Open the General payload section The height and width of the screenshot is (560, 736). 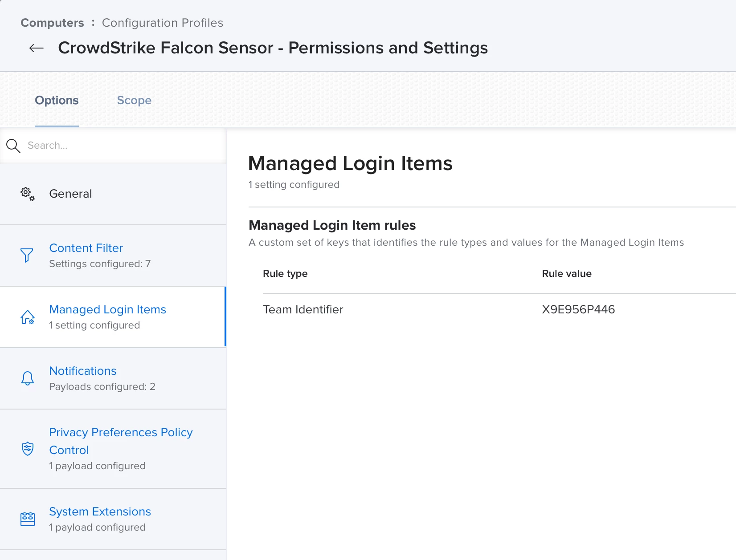coord(70,194)
